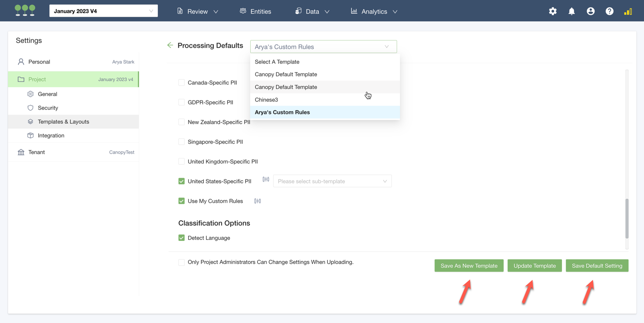
Task: Go to Security settings in sidebar
Action: [48, 108]
